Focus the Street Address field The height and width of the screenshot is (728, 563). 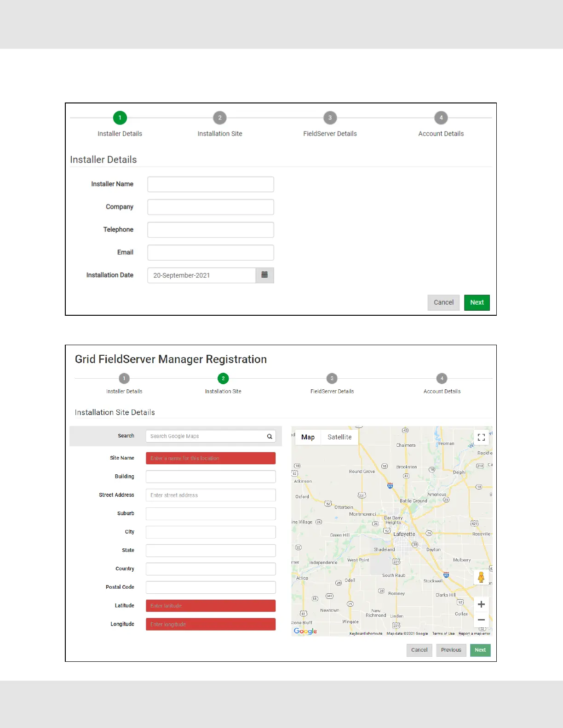click(211, 495)
